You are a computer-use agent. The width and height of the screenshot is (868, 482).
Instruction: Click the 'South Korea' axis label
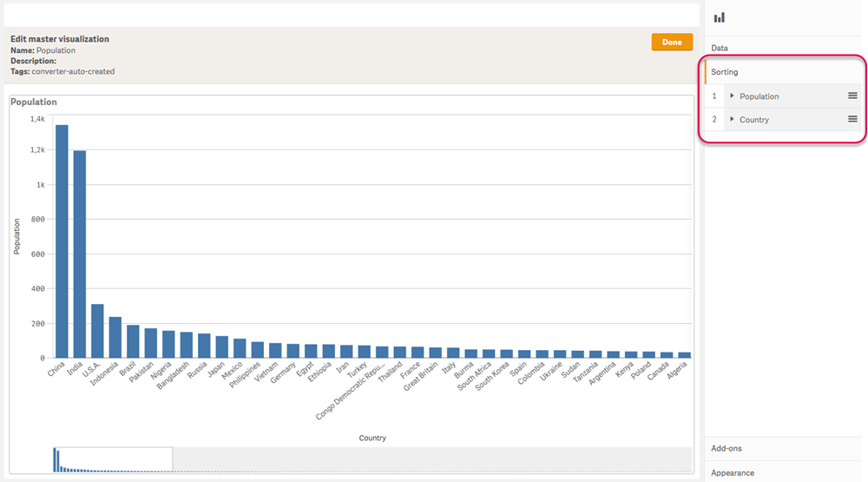pos(492,376)
